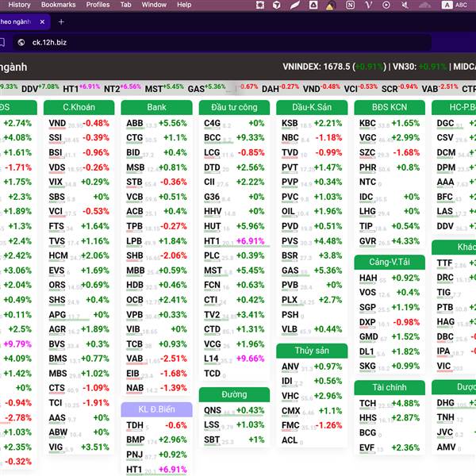Select the TTF stock row
The image size is (476, 476).
point(455,263)
